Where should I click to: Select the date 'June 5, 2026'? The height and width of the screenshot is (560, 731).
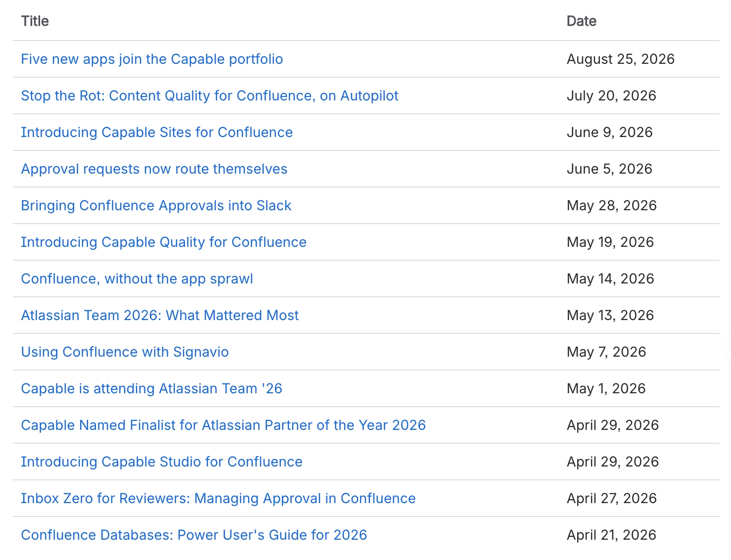click(x=609, y=169)
